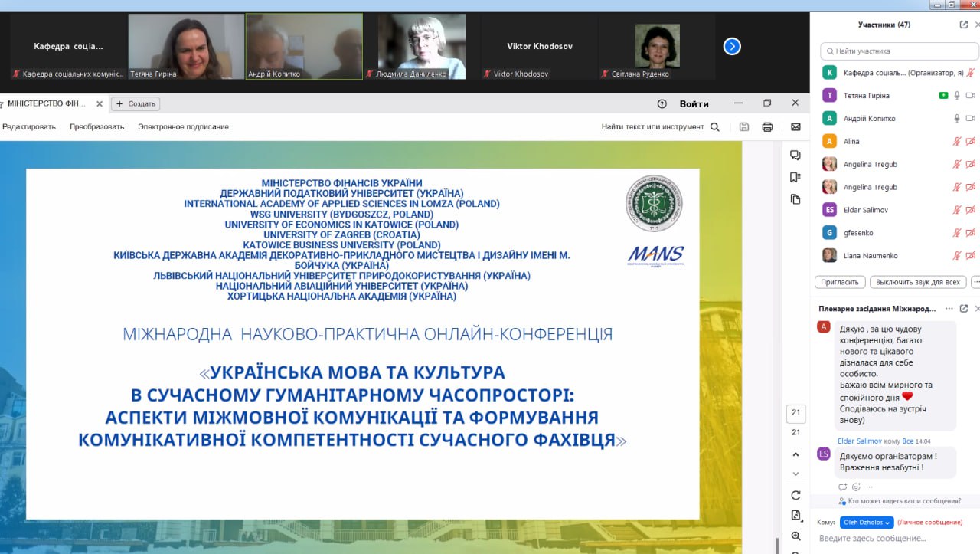This screenshot has width=980, height=554.
Task: Close the МІНІСТЕРСТВО ФІН... document tab
Action: [99, 103]
